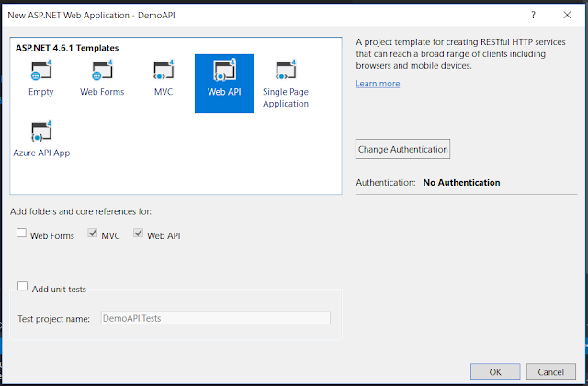This screenshot has height=386, width=588.
Task: Confirm the dialog with OK
Action: (x=495, y=371)
